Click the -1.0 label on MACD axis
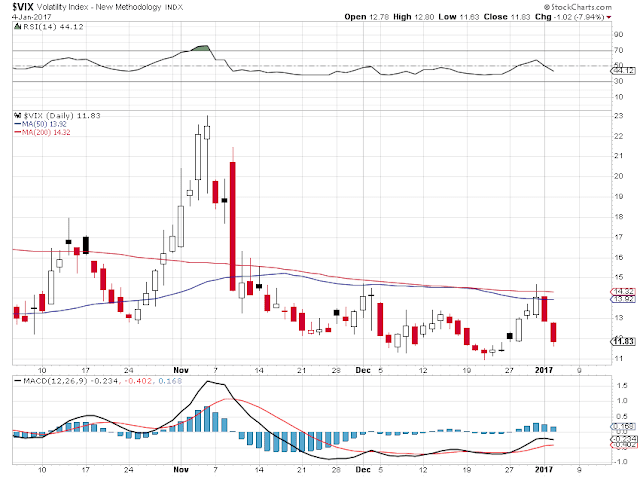This screenshot has height=477, width=640. pyautogui.click(x=621, y=462)
